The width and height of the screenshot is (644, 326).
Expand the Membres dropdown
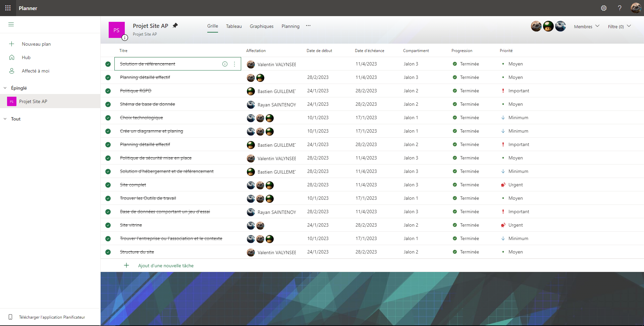(586, 27)
